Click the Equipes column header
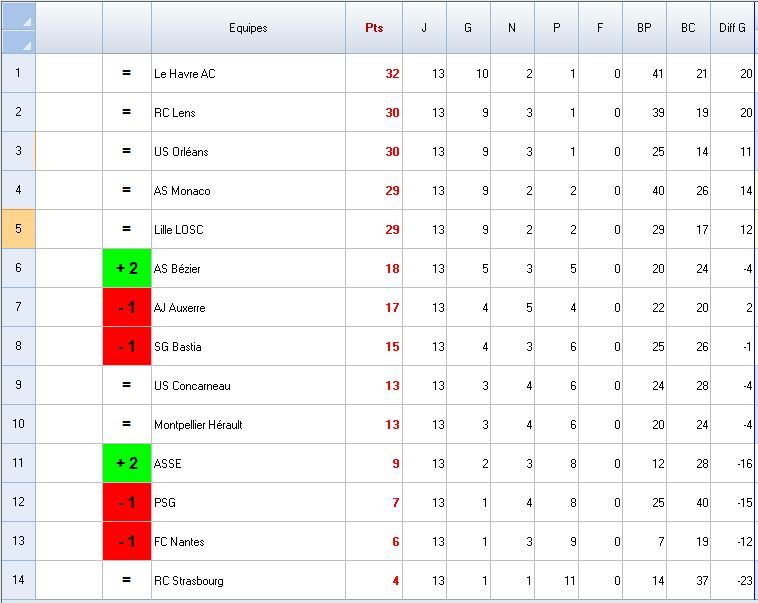 pos(248,28)
